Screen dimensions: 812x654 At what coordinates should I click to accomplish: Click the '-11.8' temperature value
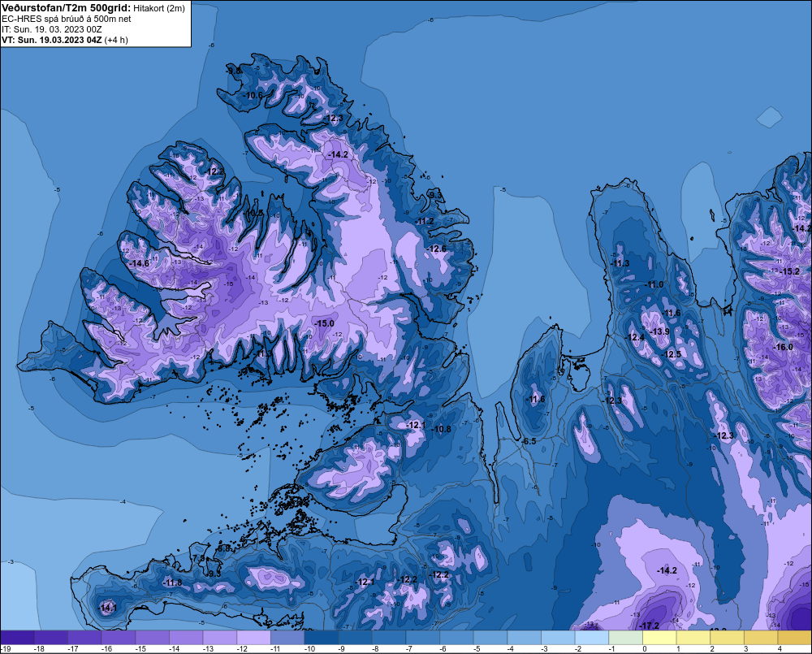172,583
